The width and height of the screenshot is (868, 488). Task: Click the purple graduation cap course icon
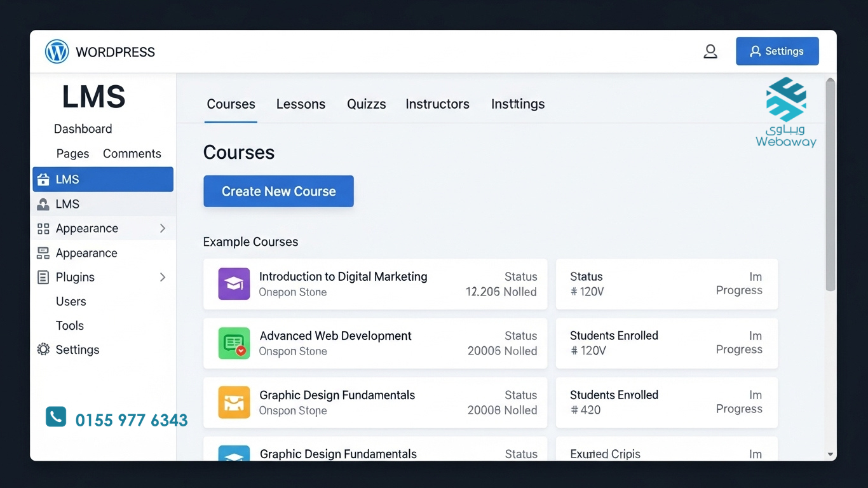pyautogui.click(x=234, y=283)
